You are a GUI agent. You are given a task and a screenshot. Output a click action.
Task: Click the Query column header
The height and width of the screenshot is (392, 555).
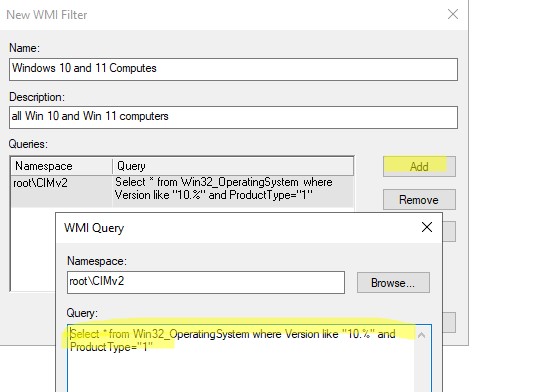[233, 166]
